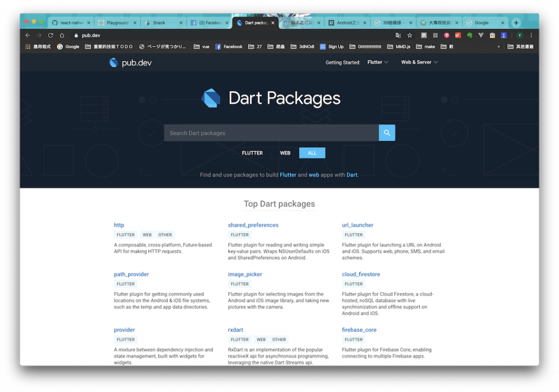This screenshot has width=559, height=392.
Task: Click the Vue devtools V extension icon
Action: point(481,35)
